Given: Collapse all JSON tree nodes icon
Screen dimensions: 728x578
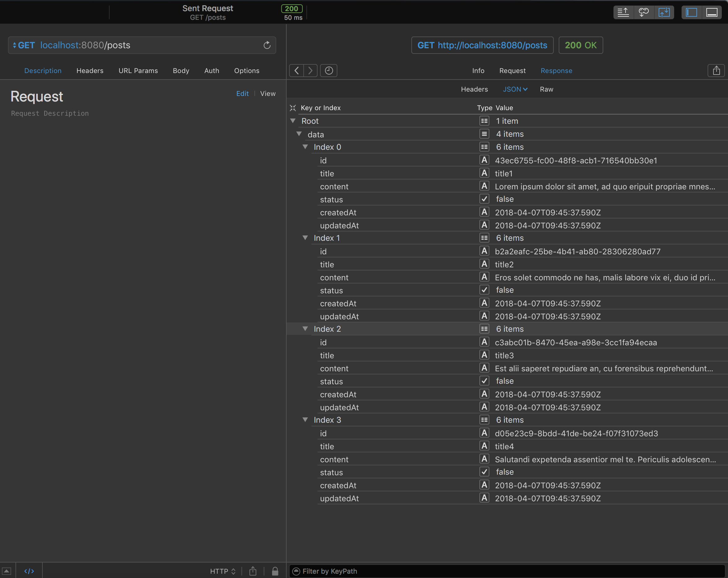Looking at the screenshot, I should point(293,108).
